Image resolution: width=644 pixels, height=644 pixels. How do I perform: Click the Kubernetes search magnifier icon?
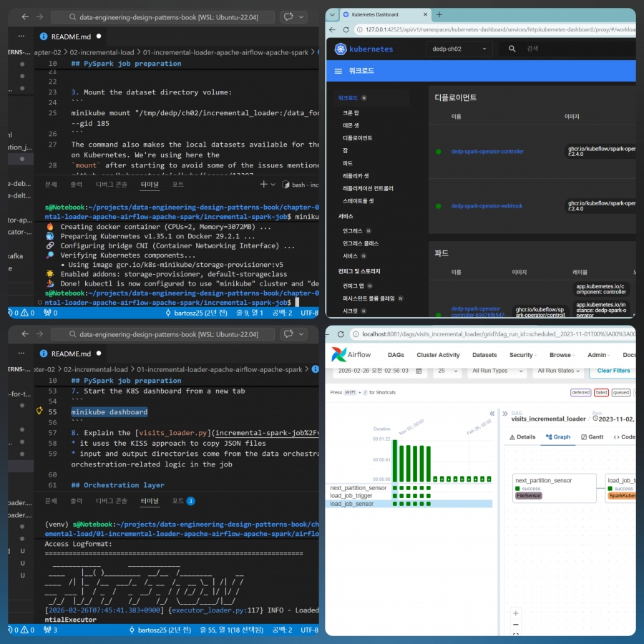[x=512, y=49]
